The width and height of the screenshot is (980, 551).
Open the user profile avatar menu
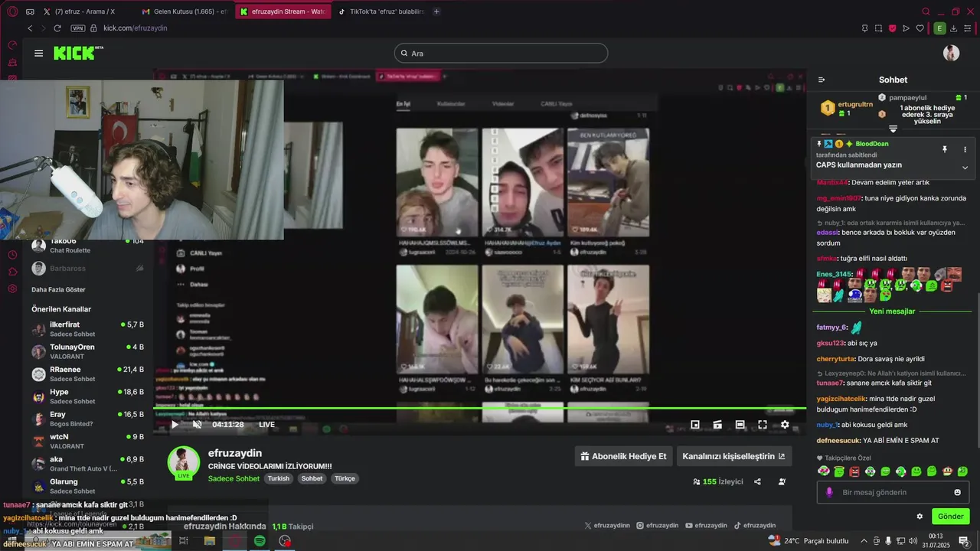pyautogui.click(x=951, y=53)
